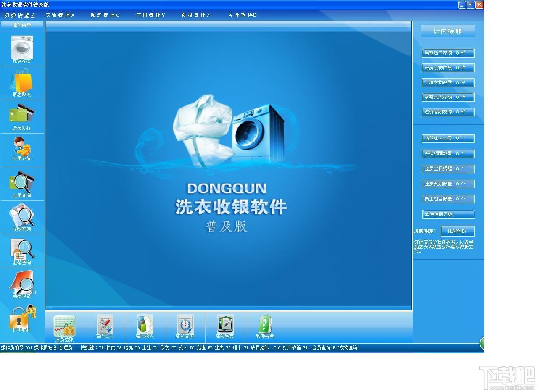
Task: Open 衣物查询 clothing search icon
Action: pos(22,215)
